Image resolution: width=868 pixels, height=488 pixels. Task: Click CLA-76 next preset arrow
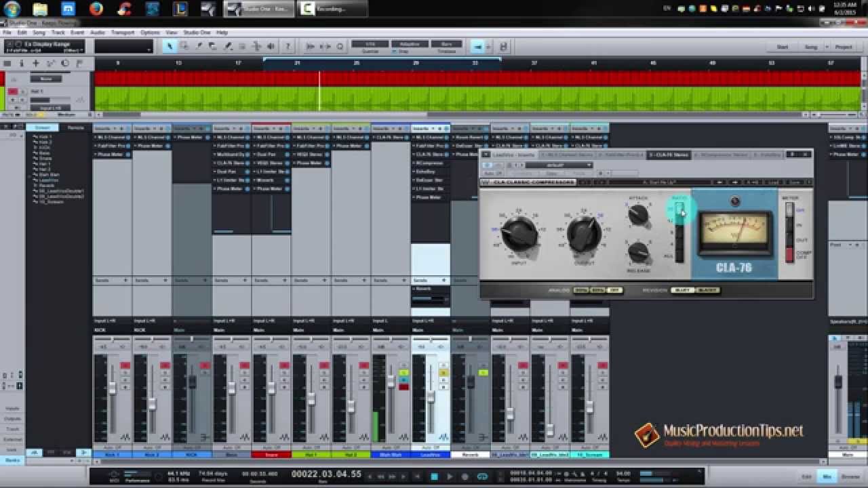click(736, 182)
